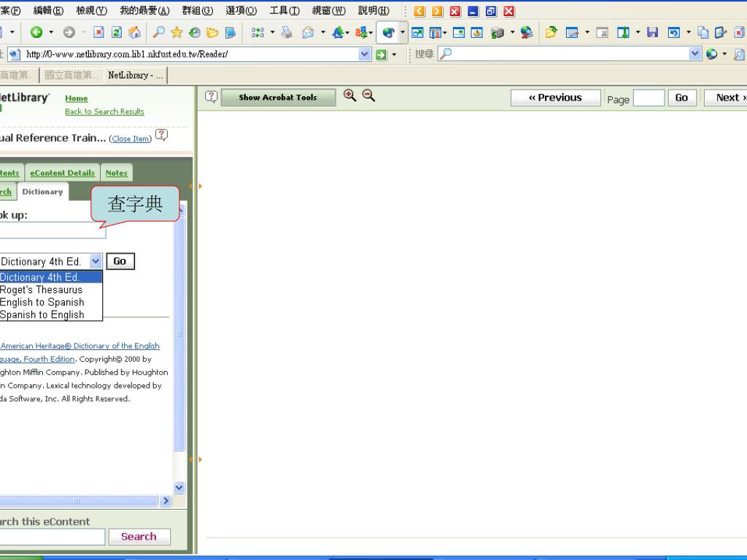The width and height of the screenshot is (747, 560).
Task: Click the right arrow of the panel's horizontal scrollbar
Action: (166, 500)
